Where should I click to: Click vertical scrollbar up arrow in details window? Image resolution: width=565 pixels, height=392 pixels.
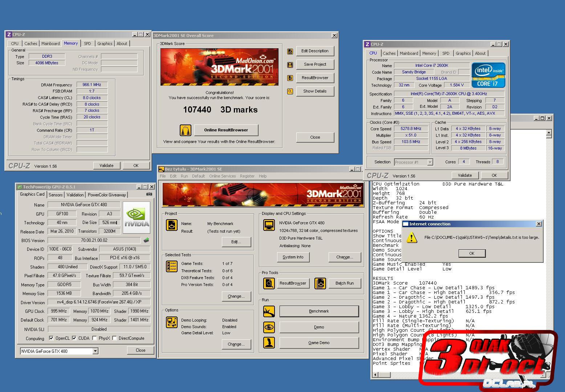tap(549, 134)
